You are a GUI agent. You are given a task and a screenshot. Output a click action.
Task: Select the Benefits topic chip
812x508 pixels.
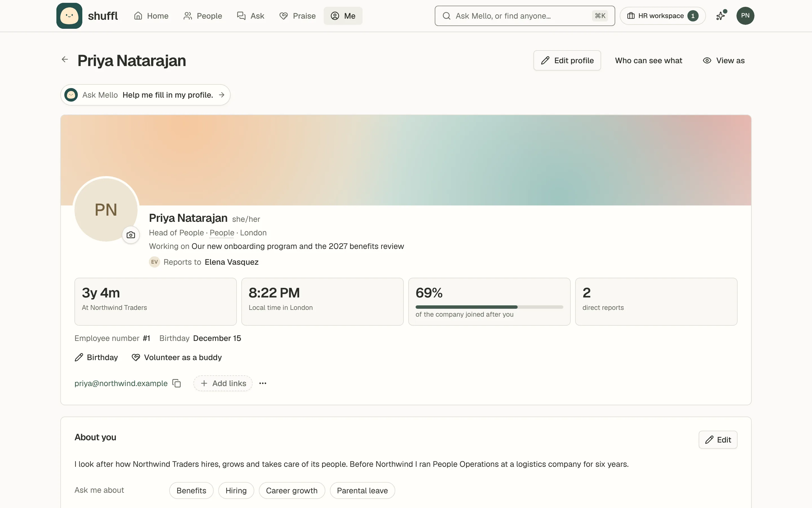point(191,491)
